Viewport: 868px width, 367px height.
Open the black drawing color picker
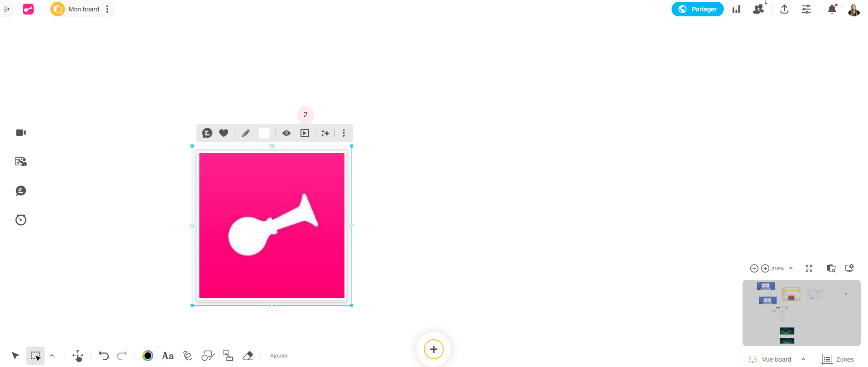[x=148, y=356]
